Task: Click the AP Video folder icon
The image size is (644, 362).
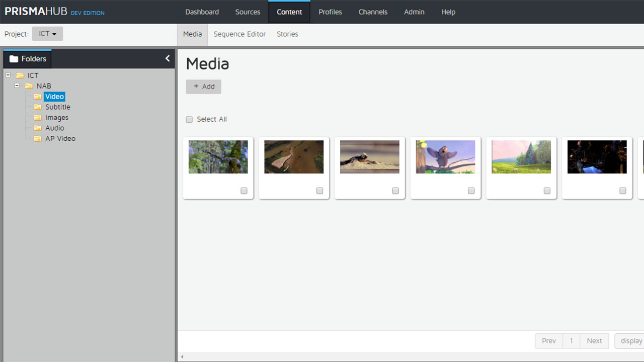Action: [38, 139]
